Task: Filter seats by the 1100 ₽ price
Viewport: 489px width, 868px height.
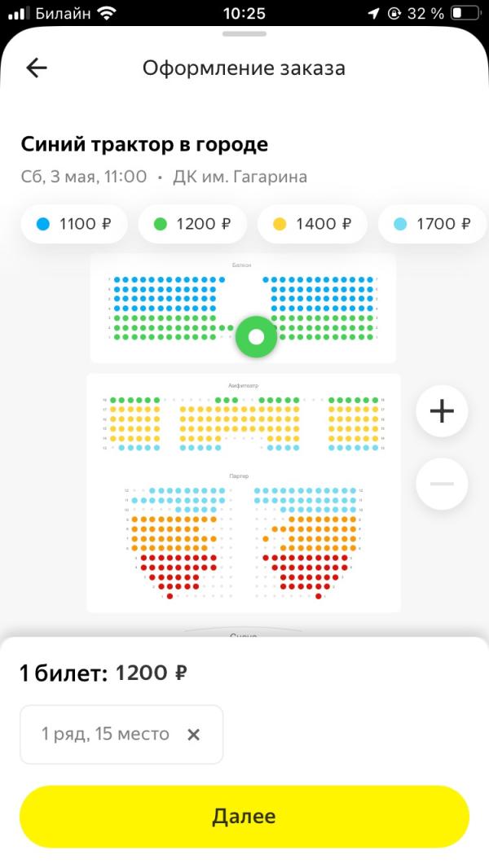Action: (x=74, y=224)
